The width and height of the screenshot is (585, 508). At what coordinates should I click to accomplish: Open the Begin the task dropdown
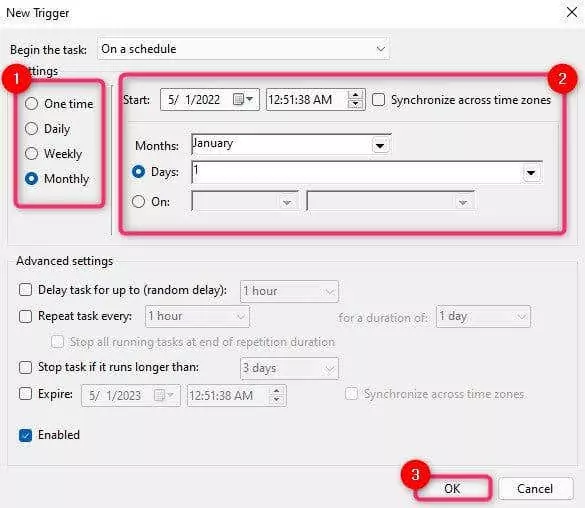243,48
